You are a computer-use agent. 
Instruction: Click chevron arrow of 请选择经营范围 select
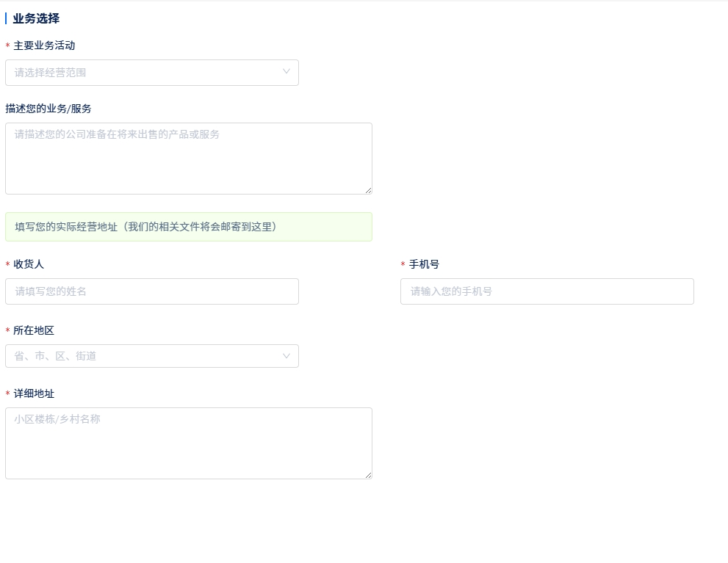click(286, 71)
